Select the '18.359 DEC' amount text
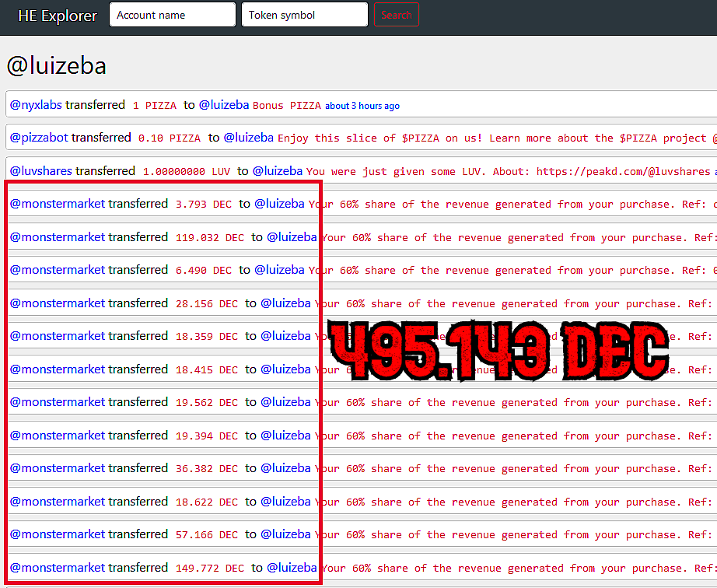Viewport: 717px width, 588px height. point(207,337)
